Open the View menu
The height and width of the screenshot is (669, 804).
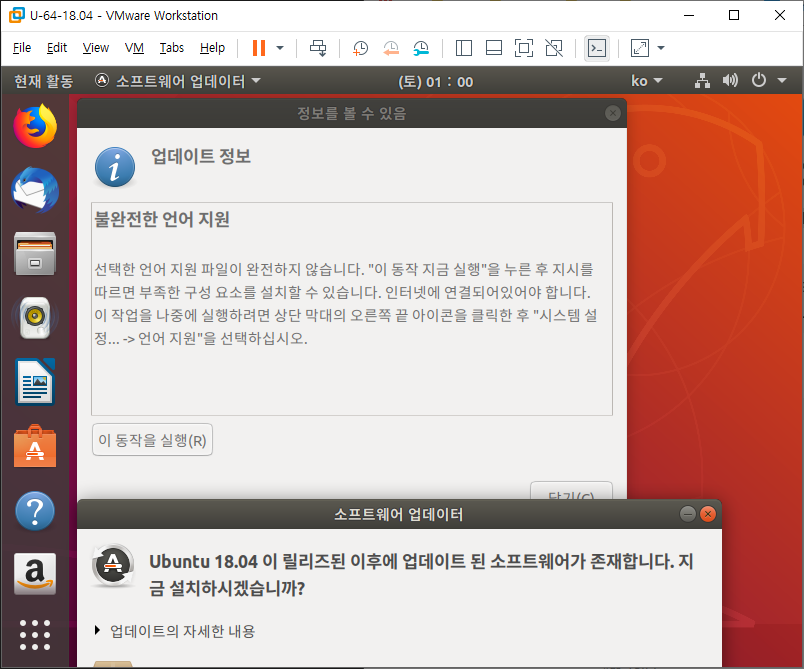pyautogui.click(x=95, y=48)
